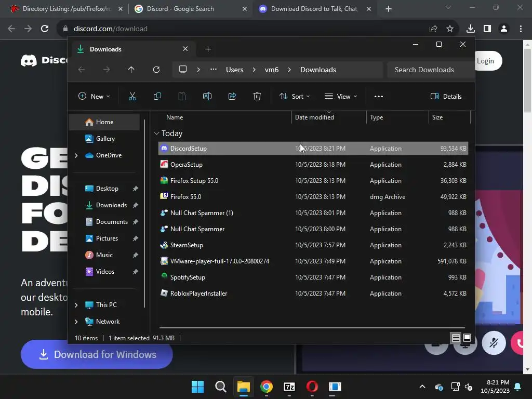Add a new File Explorer tab
532x399 pixels.
208,49
